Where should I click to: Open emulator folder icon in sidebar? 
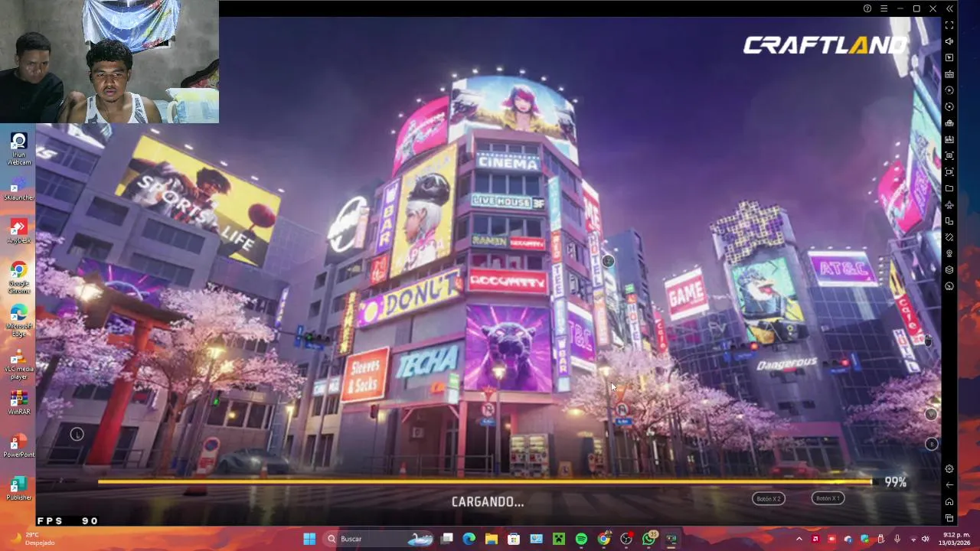949,188
